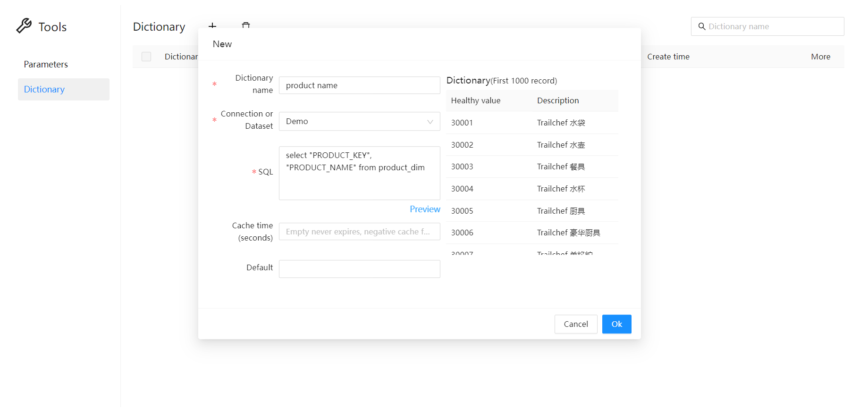868x408 pixels.
Task: Select the 30004 value cell
Action: click(x=462, y=189)
